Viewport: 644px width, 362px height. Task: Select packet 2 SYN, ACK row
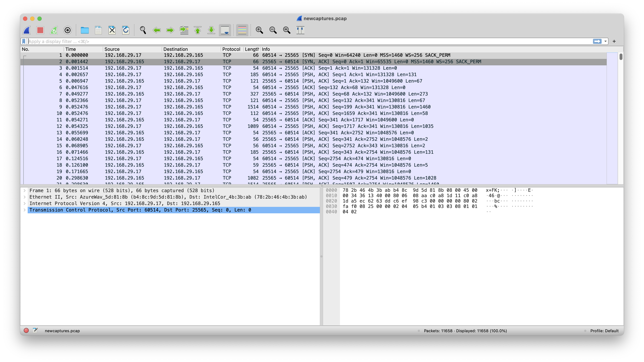314,62
